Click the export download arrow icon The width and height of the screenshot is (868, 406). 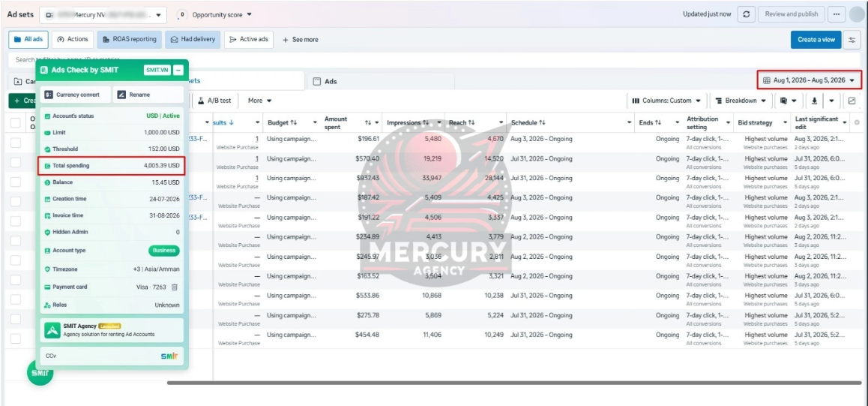(814, 101)
